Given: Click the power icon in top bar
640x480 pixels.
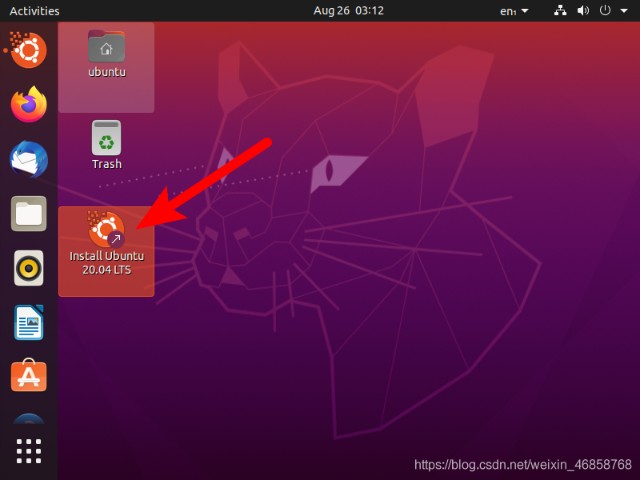Looking at the screenshot, I should point(605,10).
